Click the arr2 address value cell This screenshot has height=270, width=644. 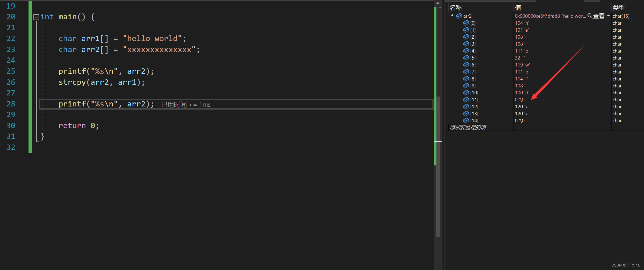click(550, 16)
